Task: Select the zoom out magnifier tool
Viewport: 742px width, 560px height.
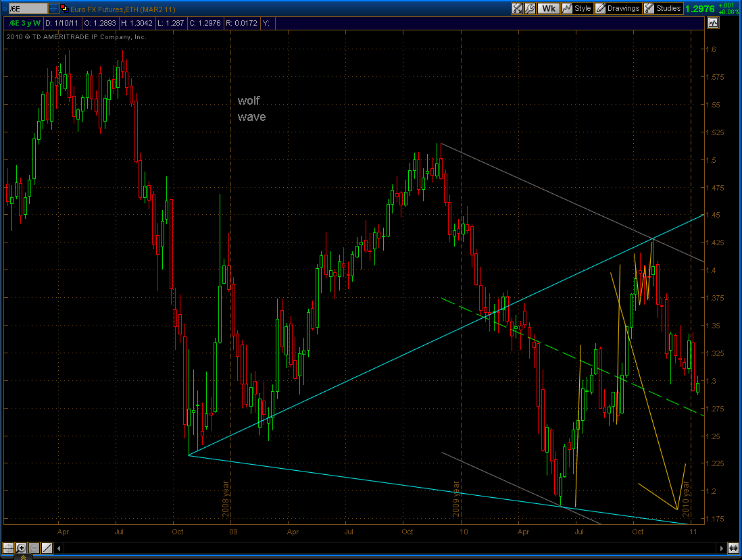Action: (x=34, y=548)
